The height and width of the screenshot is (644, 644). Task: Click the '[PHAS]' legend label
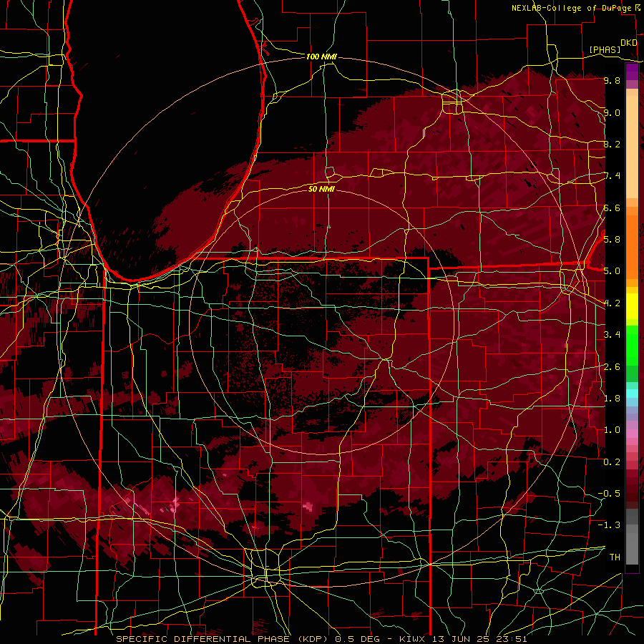coord(605,49)
